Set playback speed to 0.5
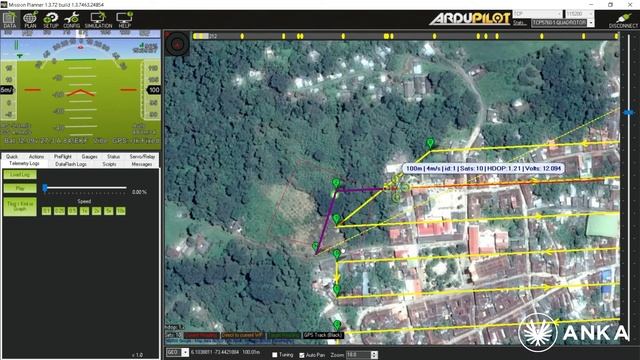Screen dimensions: 640x360 [x=72, y=211]
